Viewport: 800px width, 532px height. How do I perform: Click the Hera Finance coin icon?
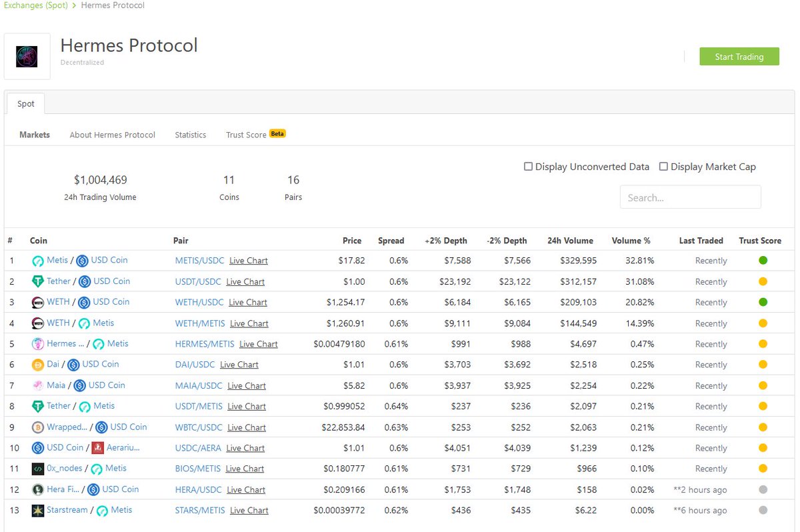(x=38, y=489)
